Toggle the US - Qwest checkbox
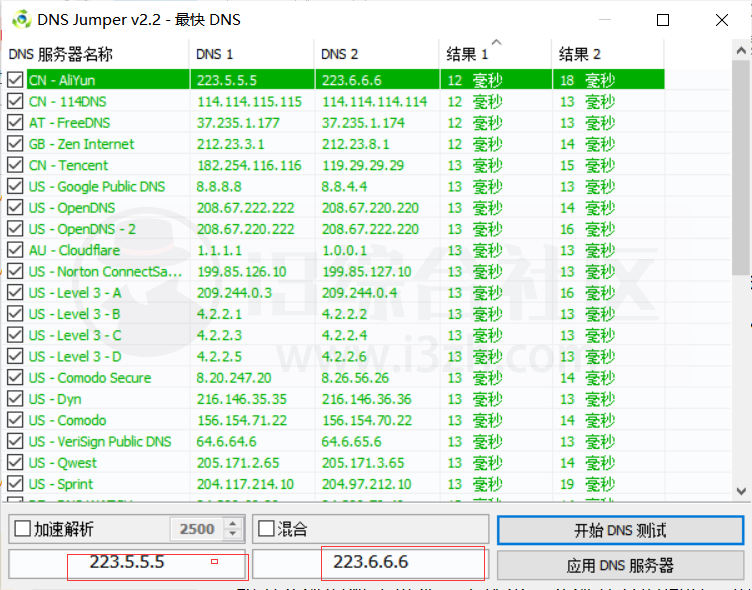Screen dimensions: 752x590 tap(15, 462)
